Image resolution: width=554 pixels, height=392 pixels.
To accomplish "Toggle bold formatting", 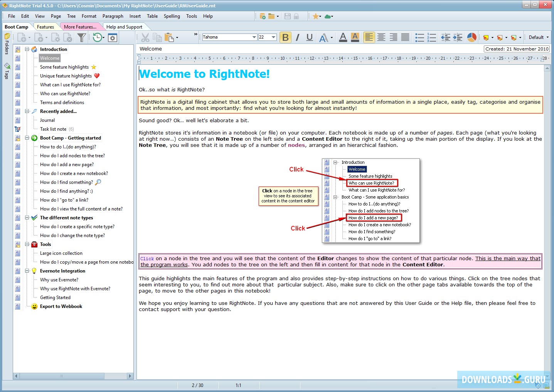I will (x=285, y=37).
